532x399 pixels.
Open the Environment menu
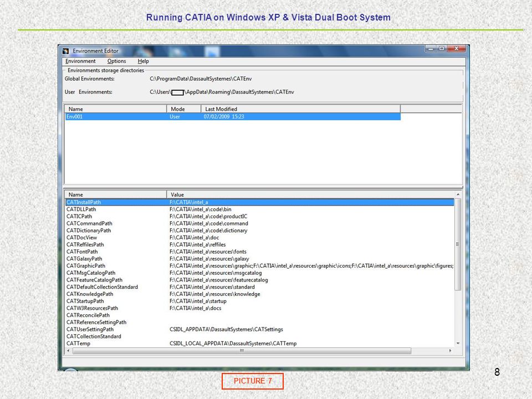click(x=80, y=61)
